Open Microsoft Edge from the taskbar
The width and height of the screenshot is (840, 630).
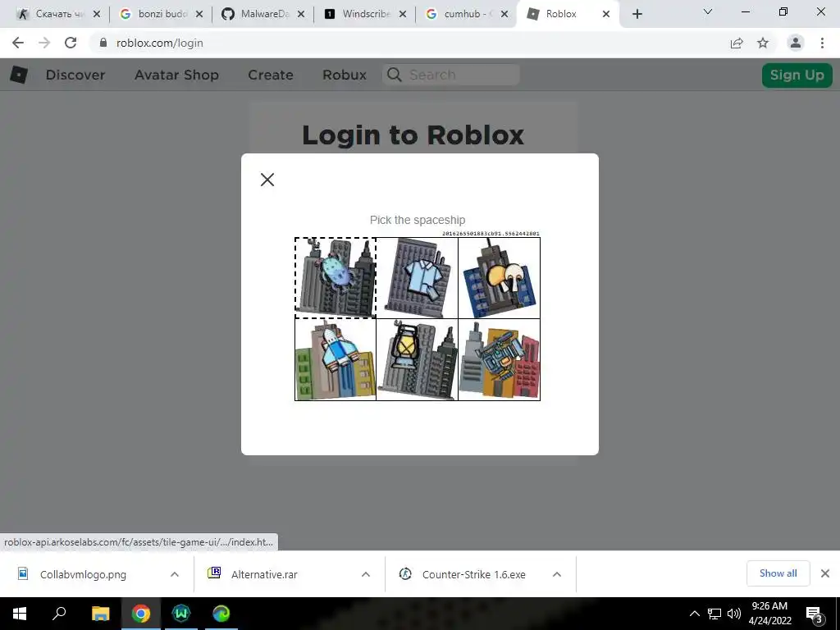[221, 614]
